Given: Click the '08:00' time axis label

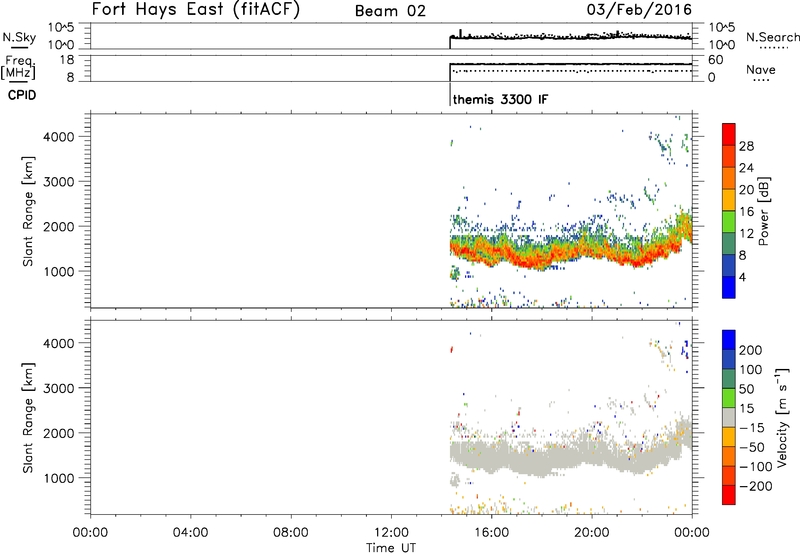Looking at the screenshot, I should coord(290,533).
